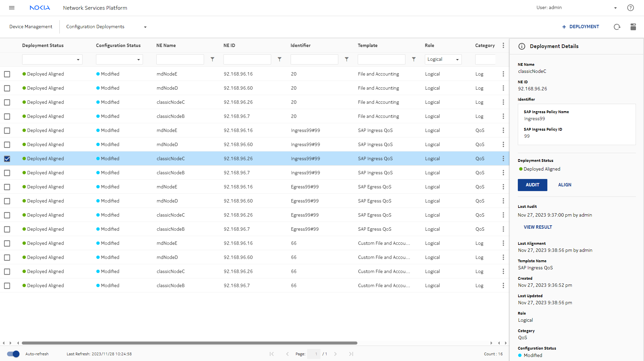Click the NE Name column filter icon

[212, 59]
